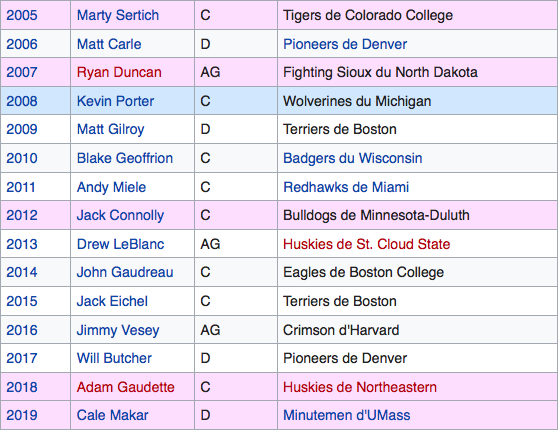Viewport: 558px width, 431px height.
Task: Open the Badgers du Wisconsin link
Action: (x=353, y=158)
